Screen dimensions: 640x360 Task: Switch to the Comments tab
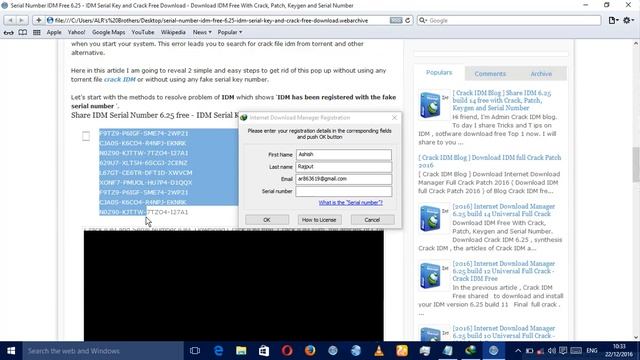click(x=490, y=73)
